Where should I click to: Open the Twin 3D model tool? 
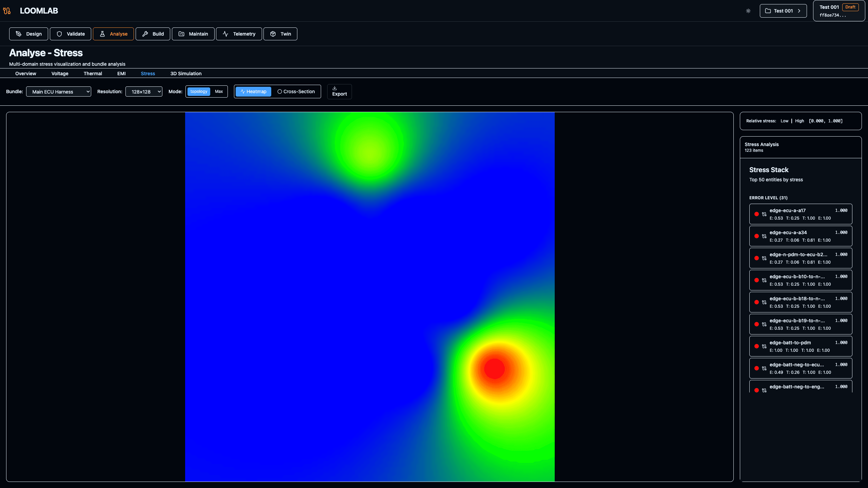[x=280, y=34]
